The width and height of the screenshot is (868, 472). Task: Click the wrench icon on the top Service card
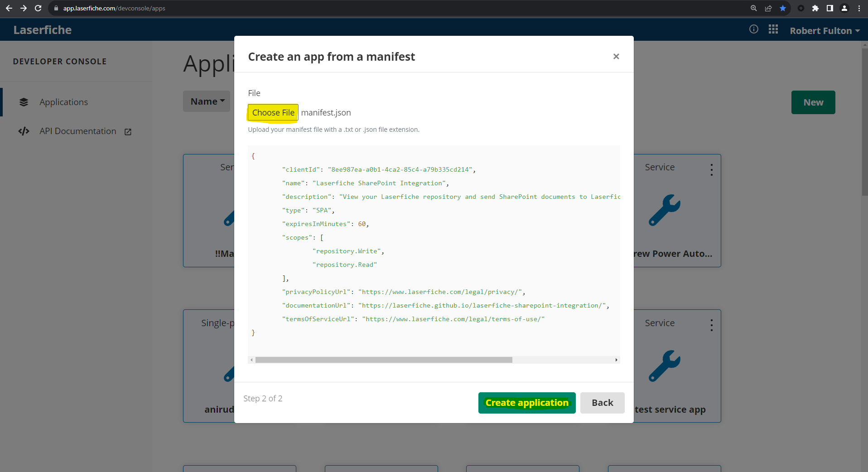pyautogui.click(x=665, y=209)
